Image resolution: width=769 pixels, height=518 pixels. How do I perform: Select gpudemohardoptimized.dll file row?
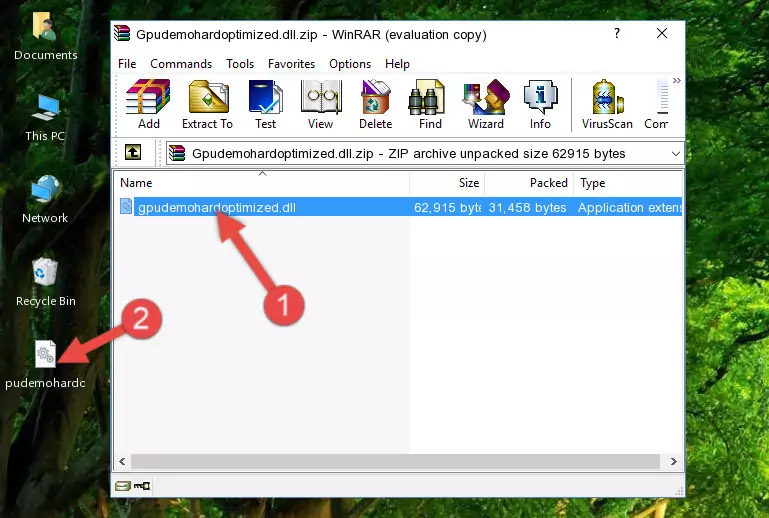400,207
